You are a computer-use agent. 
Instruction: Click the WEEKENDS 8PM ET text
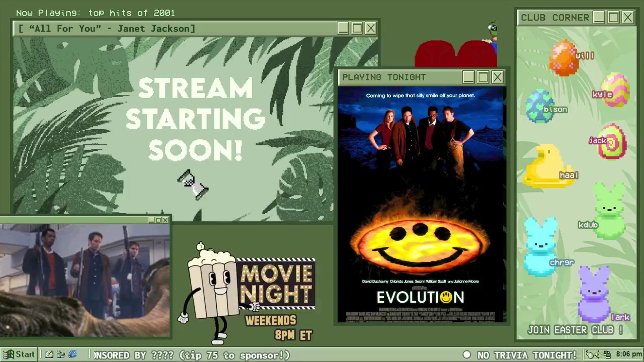279,327
